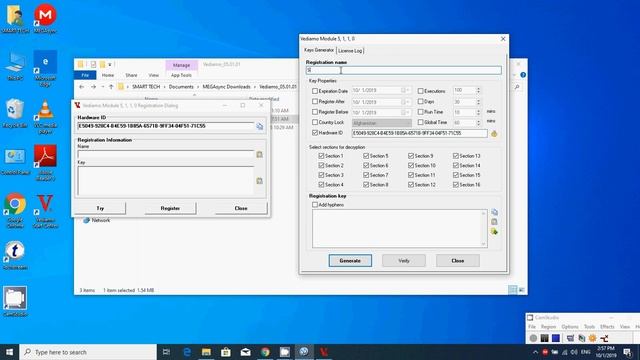Enable Country Lock checkbox
Viewport: 640px width, 360px height.
(315, 122)
